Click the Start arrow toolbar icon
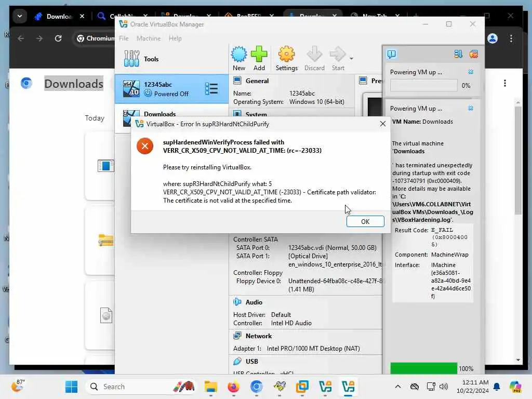 (338, 58)
